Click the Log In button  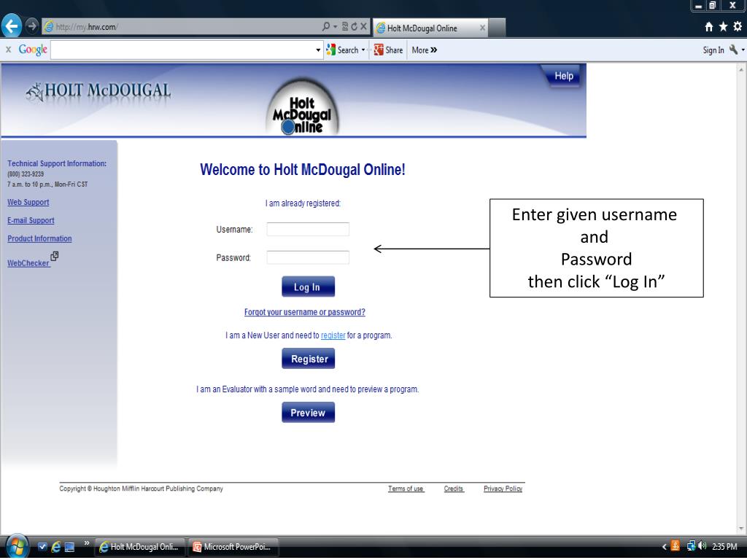[309, 287]
